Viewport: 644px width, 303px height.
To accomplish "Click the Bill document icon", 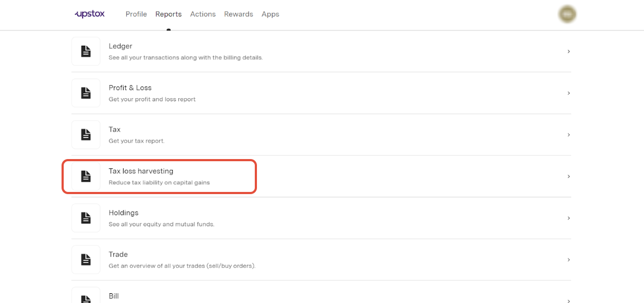I will [86, 297].
